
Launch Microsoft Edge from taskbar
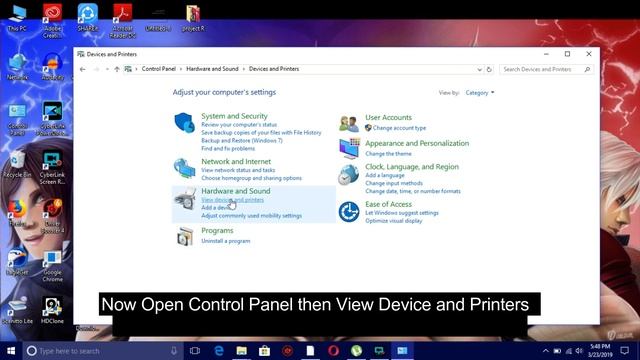pyautogui.click(x=219, y=351)
